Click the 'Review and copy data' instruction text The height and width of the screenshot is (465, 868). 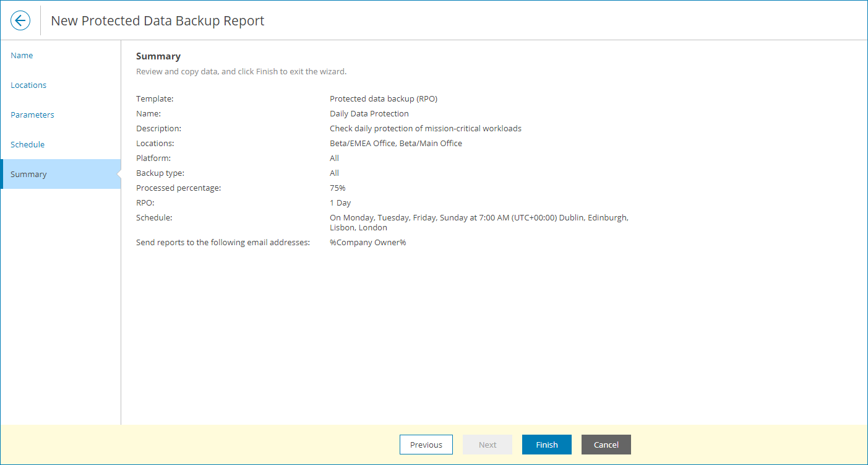coord(241,71)
